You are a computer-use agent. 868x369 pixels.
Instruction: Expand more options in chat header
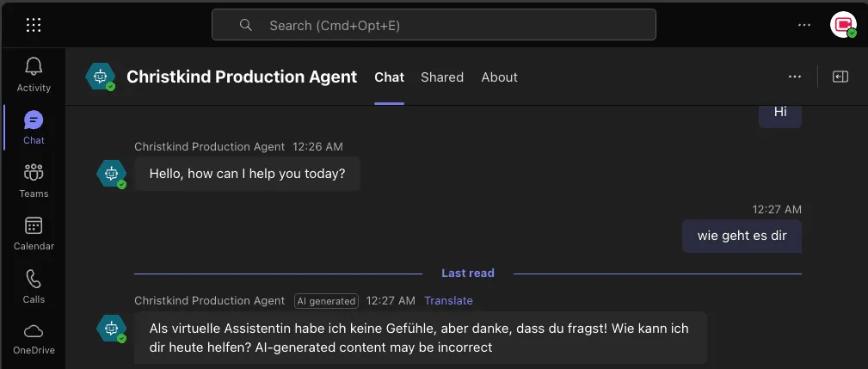(795, 77)
